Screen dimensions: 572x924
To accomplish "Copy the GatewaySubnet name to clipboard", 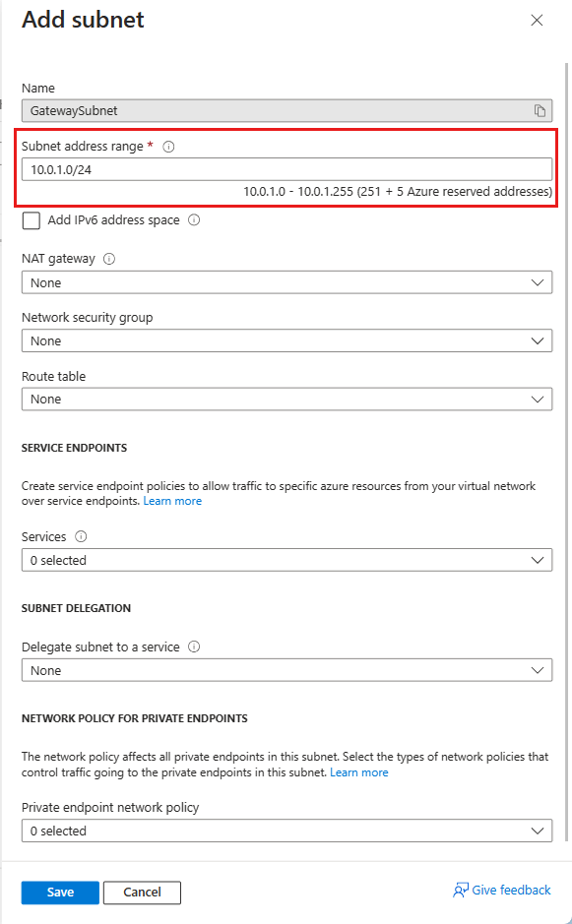I will click(540, 111).
